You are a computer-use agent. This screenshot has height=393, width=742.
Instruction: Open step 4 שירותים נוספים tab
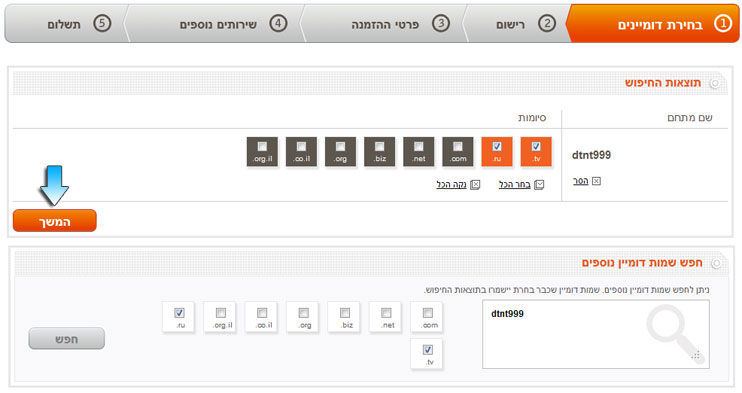[215, 24]
